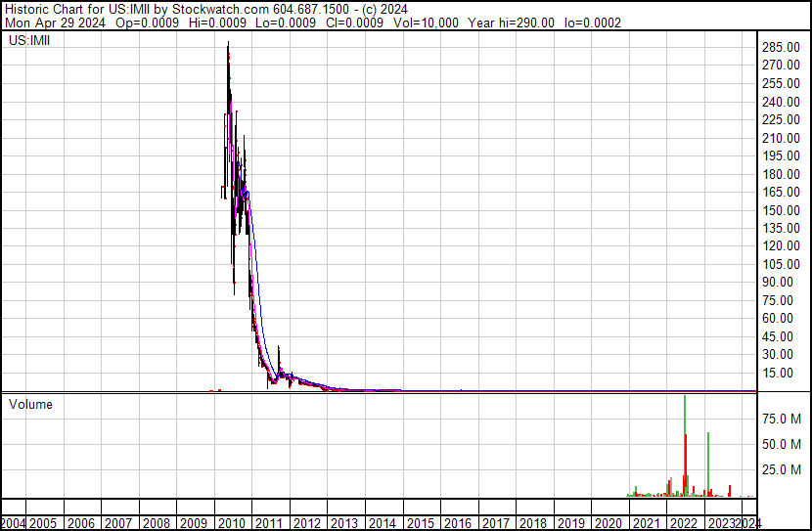Click the Year hi=290.00 value in header
Image resolution: width=812 pixels, height=531 pixels.
coord(510,22)
